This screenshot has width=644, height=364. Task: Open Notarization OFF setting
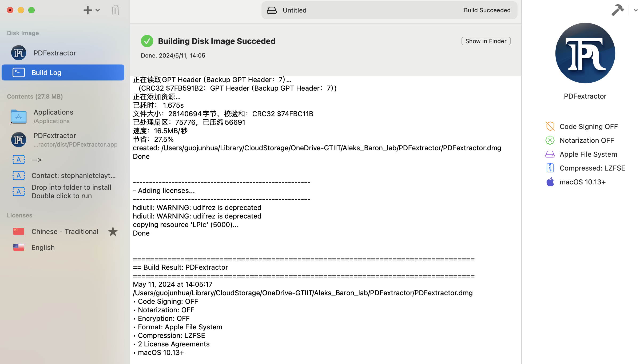pos(587,140)
